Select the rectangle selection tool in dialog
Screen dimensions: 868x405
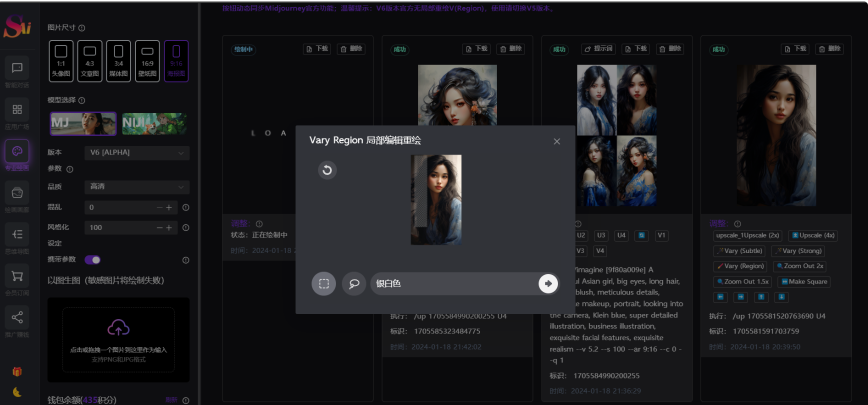(323, 283)
